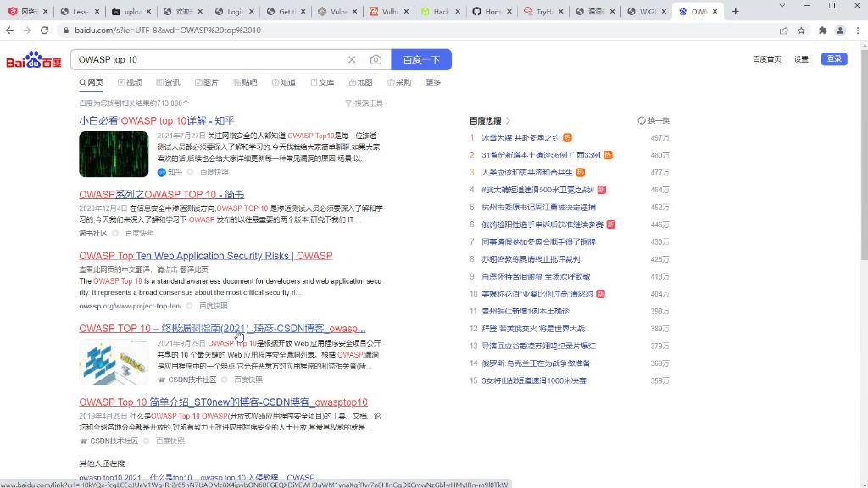This screenshot has height=488, width=868.
Task: Bookmark this page with star icon
Action: pos(801,30)
